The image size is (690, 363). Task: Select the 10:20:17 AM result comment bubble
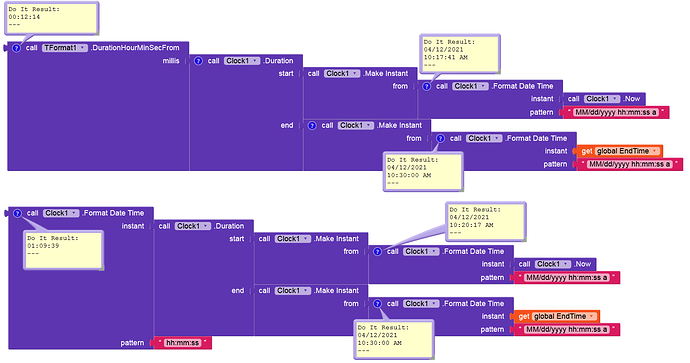(x=486, y=222)
